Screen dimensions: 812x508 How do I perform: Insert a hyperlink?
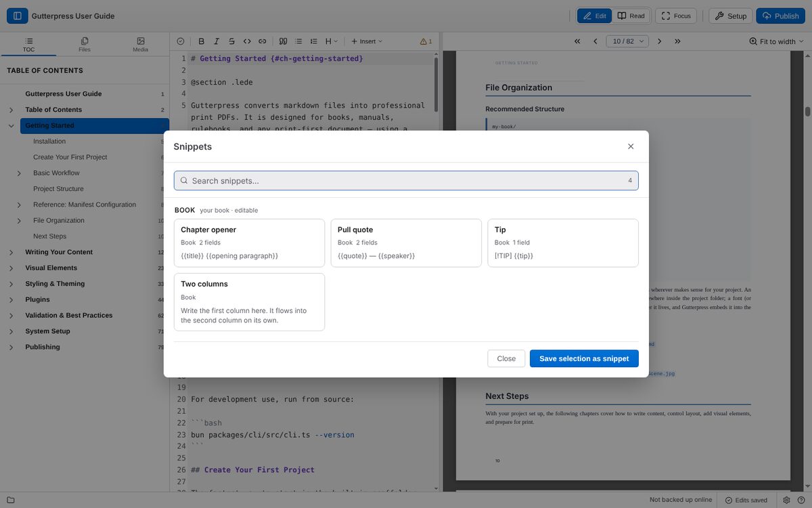[x=263, y=41]
